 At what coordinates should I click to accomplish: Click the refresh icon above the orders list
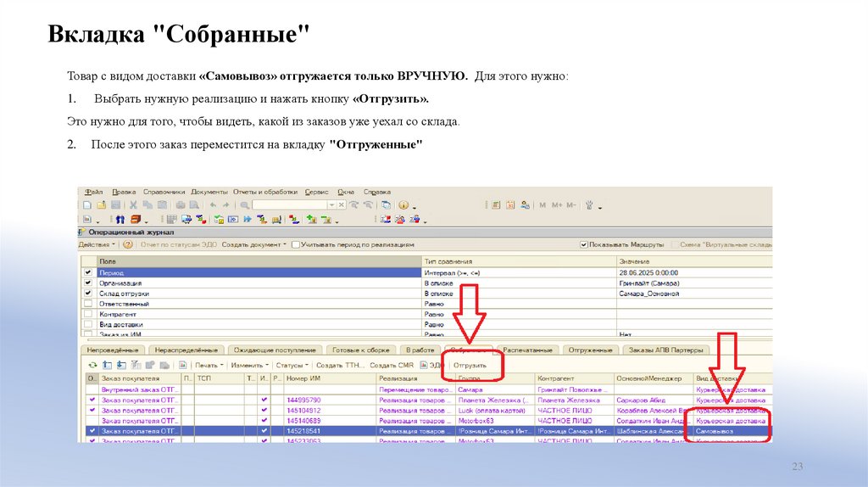click(93, 365)
